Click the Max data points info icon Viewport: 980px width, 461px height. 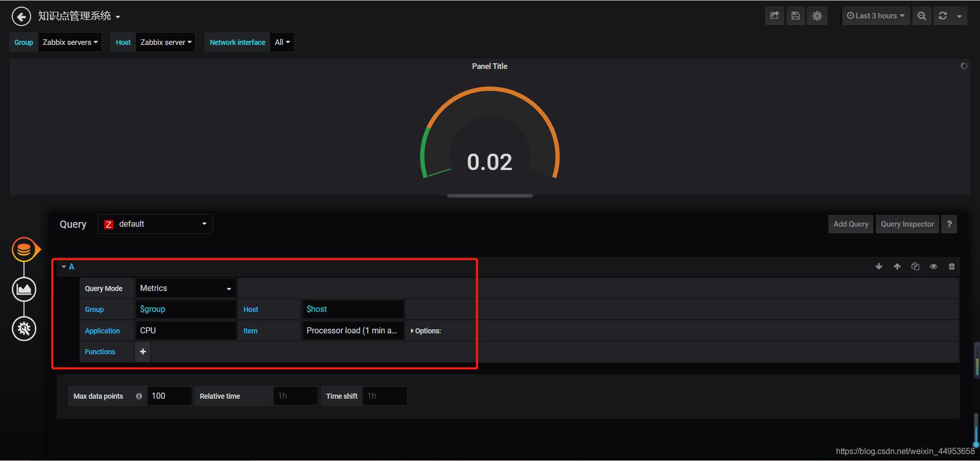coord(139,396)
